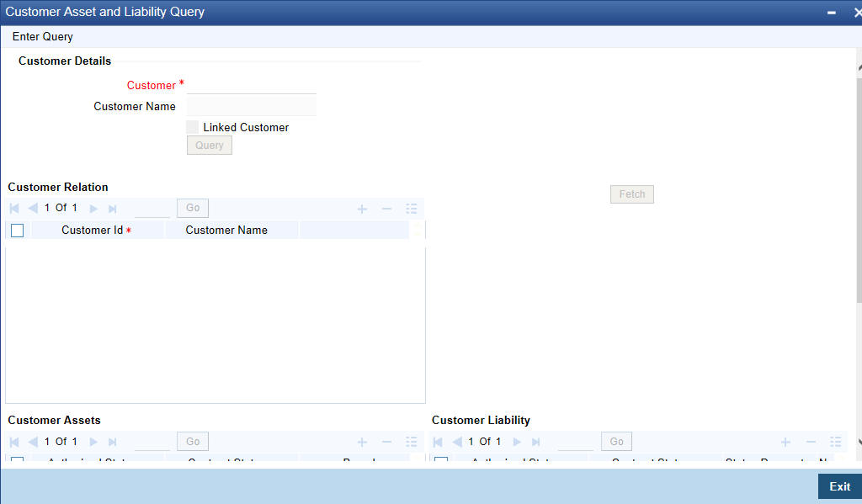Click Enter Query menu item

[x=43, y=36]
